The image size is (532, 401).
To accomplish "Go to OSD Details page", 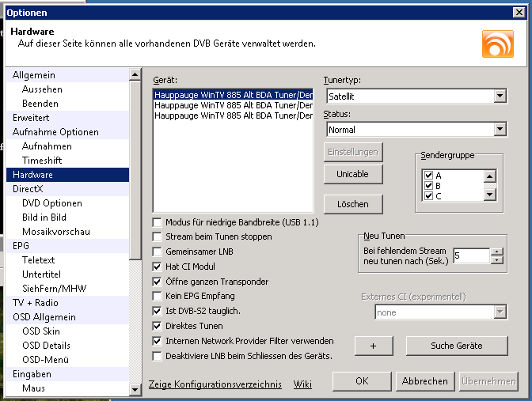I will [x=67, y=346].
